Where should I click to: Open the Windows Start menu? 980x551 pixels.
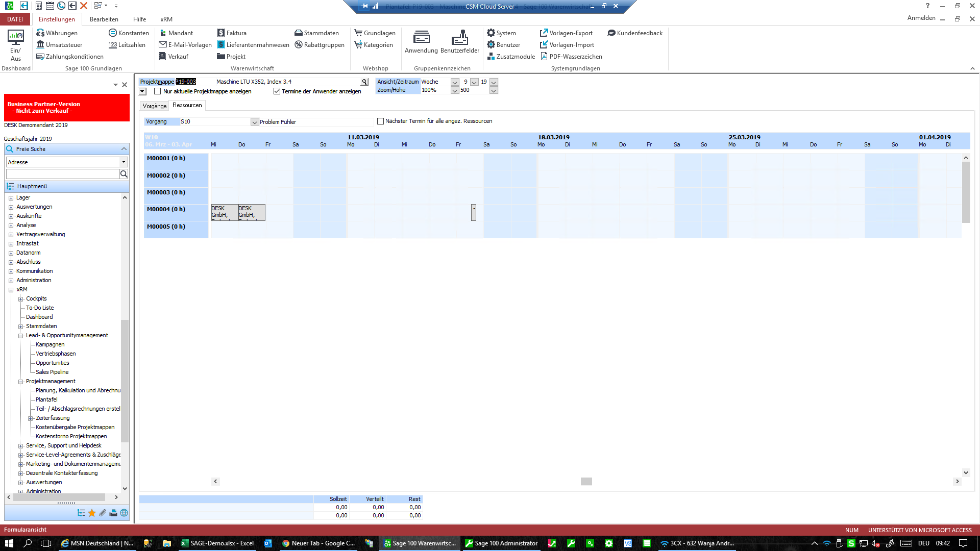coord(9,543)
